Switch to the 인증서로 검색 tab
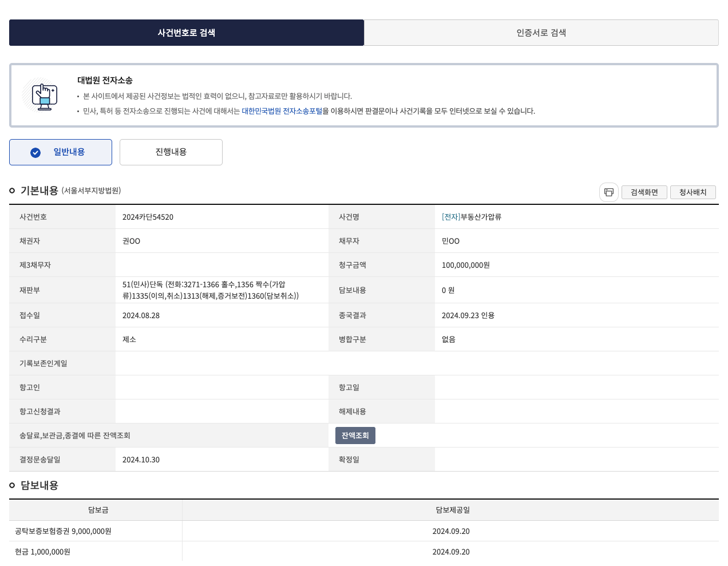 pos(541,33)
